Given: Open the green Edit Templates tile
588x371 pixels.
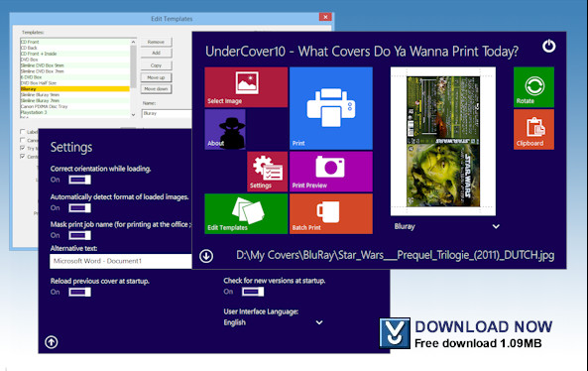Looking at the screenshot, I should click(x=246, y=214).
